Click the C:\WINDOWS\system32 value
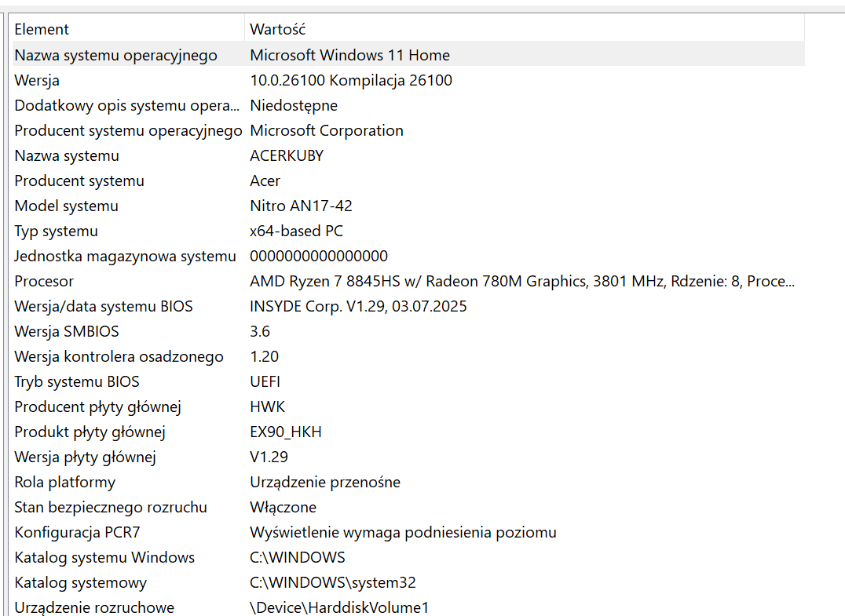Screen dimensions: 845x616 click(333, 582)
